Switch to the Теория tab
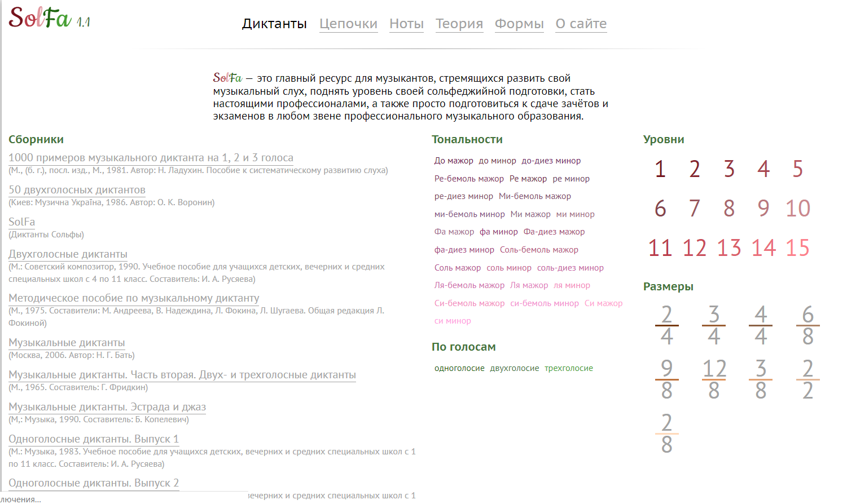 click(x=459, y=24)
